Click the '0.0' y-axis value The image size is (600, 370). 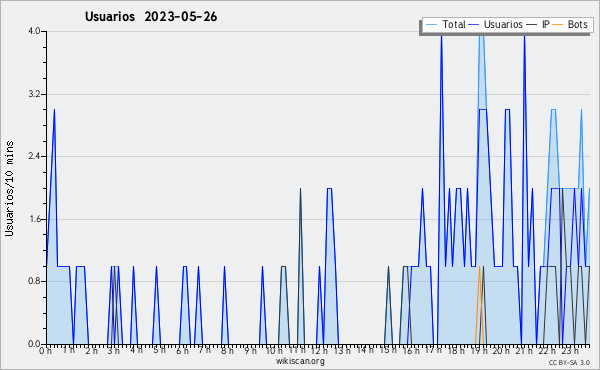[x=34, y=344]
